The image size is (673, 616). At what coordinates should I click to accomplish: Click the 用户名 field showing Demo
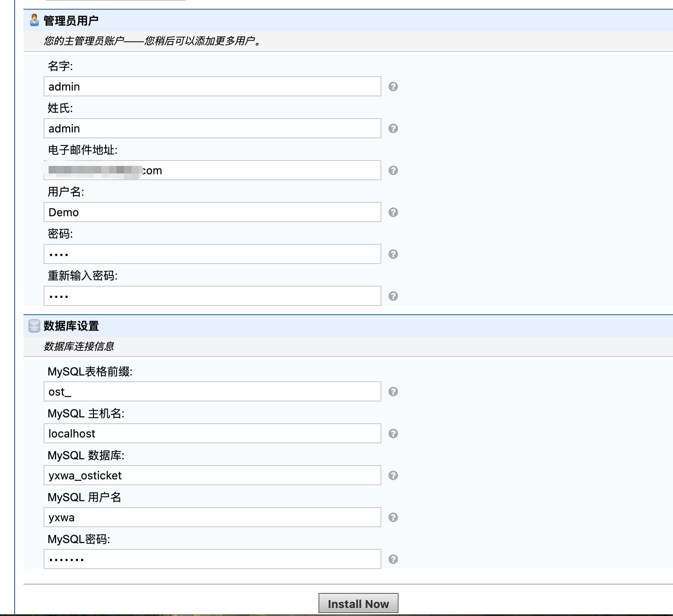click(x=212, y=212)
